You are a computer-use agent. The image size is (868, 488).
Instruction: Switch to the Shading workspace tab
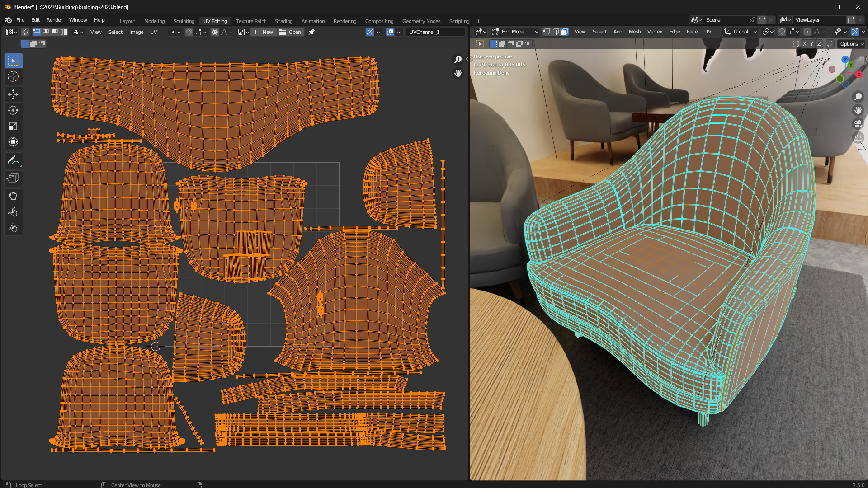click(x=283, y=21)
